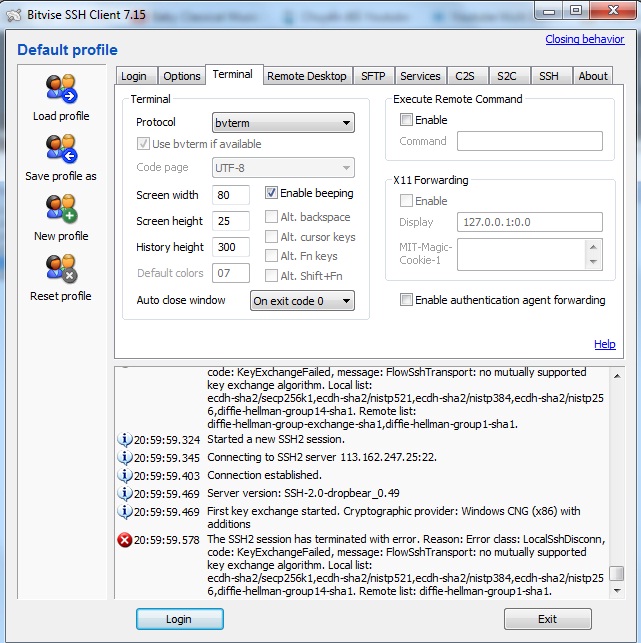Image resolution: width=641 pixels, height=643 pixels.
Task: Click the Default colors field
Action: click(231, 273)
